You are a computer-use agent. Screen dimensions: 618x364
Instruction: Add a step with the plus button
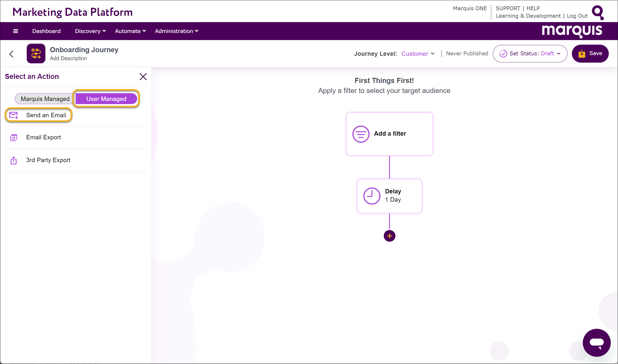click(389, 236)
